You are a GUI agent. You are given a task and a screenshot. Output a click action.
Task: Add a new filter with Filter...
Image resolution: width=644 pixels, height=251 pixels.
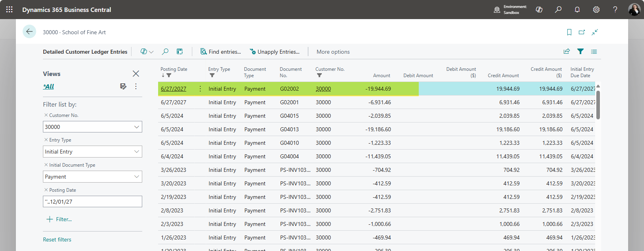pyautogui.click(x=59, y=219)
